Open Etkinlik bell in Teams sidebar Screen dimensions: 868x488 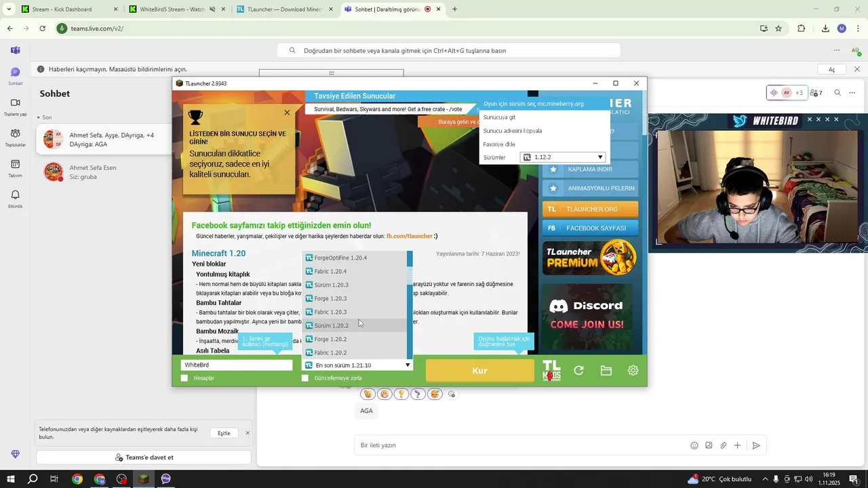tap(15, 199)
